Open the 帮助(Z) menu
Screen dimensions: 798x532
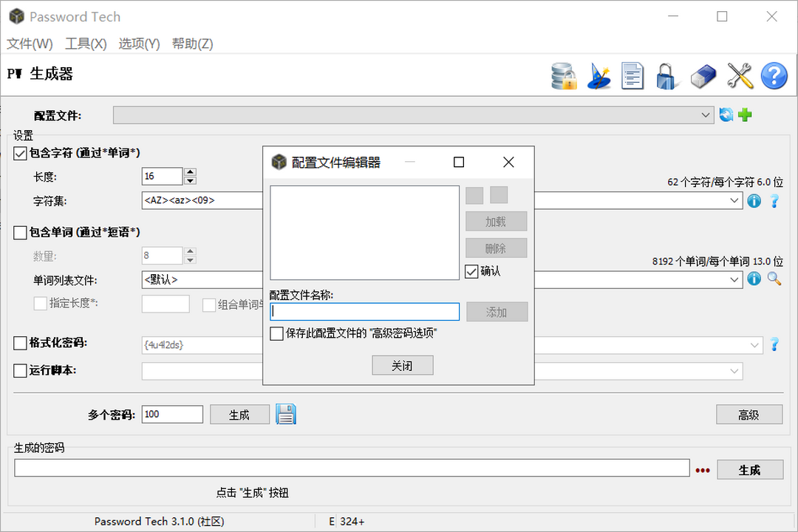point(191,44)
